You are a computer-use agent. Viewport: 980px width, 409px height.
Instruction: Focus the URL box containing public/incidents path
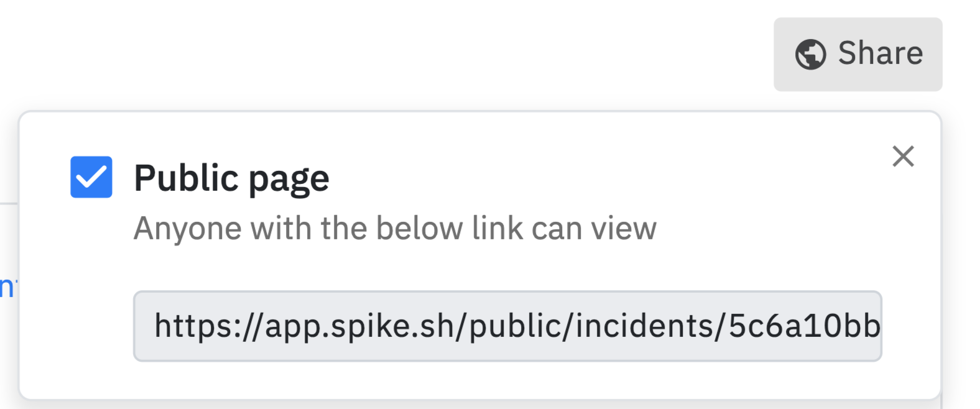(x=507, y=326)
